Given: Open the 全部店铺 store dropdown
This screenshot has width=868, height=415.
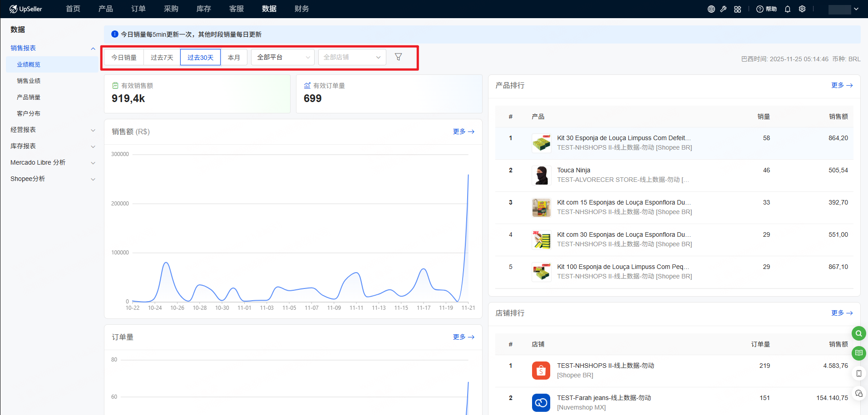Looking at the screenshot, I should point(352,57).
